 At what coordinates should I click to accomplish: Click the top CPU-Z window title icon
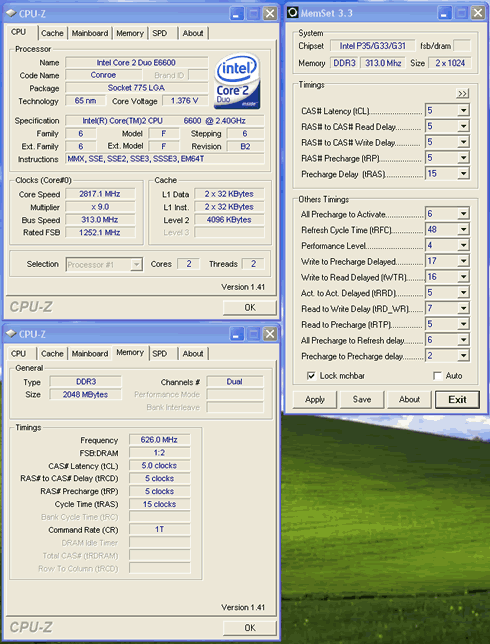coord(11,14)
